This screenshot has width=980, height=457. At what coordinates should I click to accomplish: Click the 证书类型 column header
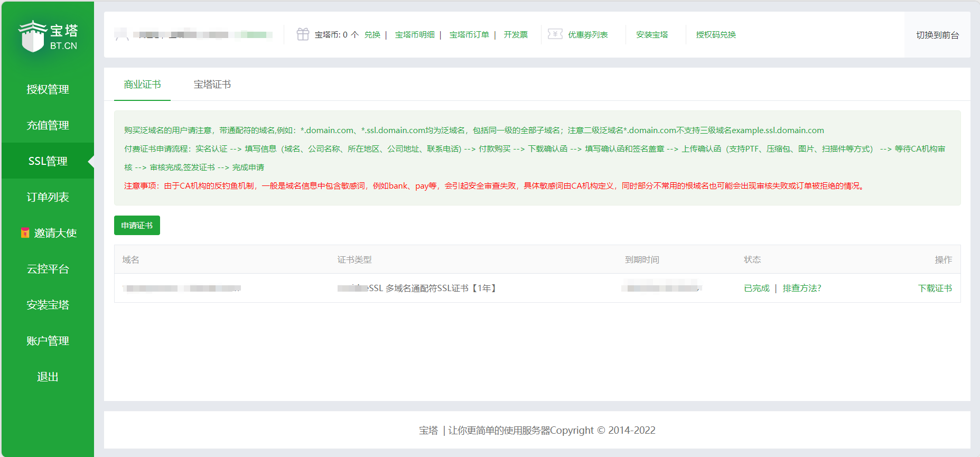point(354,260)
